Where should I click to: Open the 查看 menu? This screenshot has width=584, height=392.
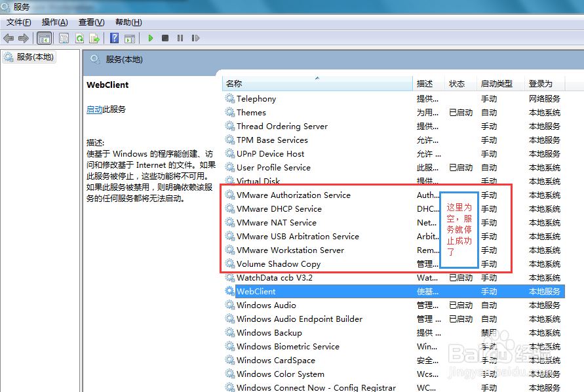90,22
